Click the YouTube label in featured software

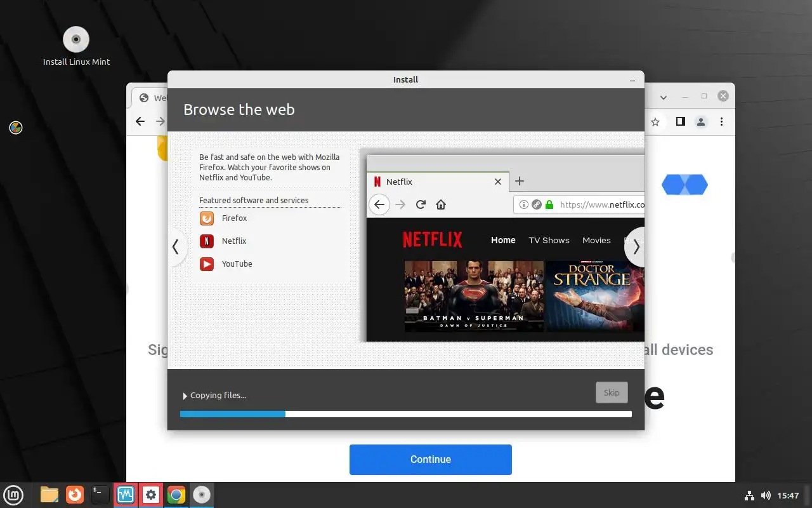pyautogui.click(x=237, y=264)
